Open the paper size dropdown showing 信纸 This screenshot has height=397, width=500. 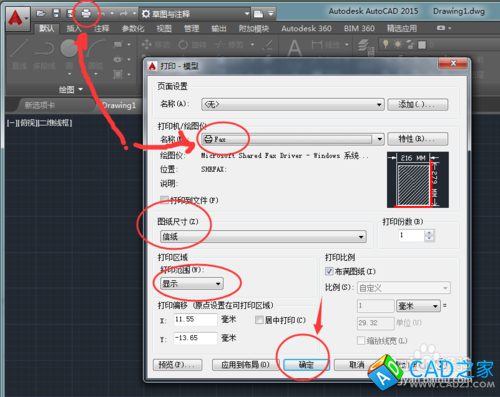click(x=263, y=237)
